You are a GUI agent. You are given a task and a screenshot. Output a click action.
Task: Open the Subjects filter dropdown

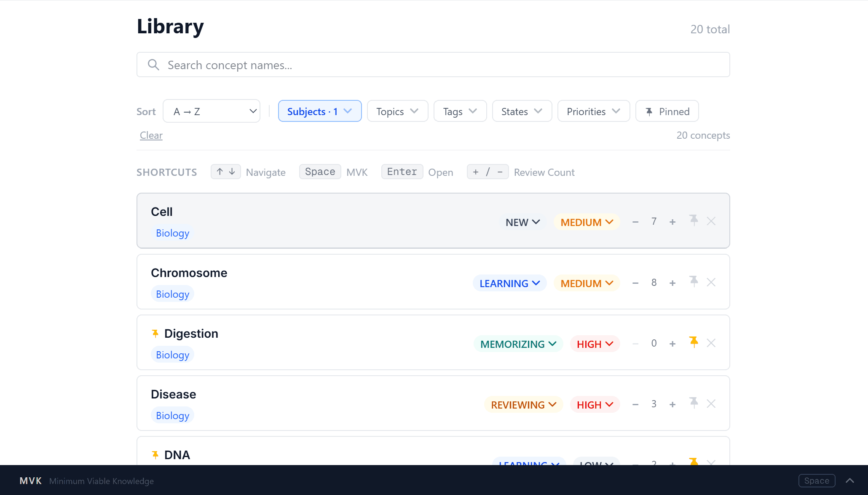coord(320,111)
